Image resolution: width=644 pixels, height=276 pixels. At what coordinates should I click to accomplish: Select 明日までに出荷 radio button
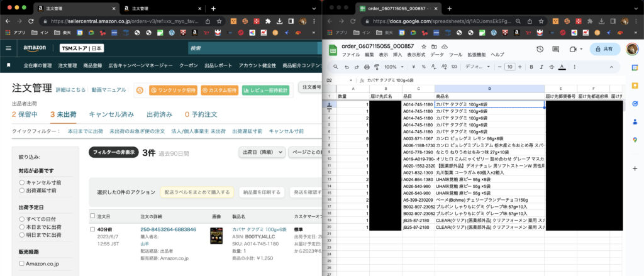pos(22,235)
